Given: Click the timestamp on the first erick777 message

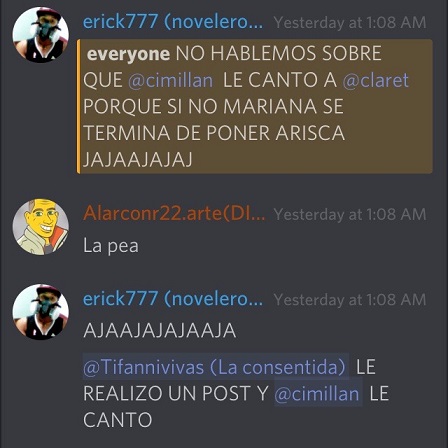Looking at the screenshot, I should (350, 23).
